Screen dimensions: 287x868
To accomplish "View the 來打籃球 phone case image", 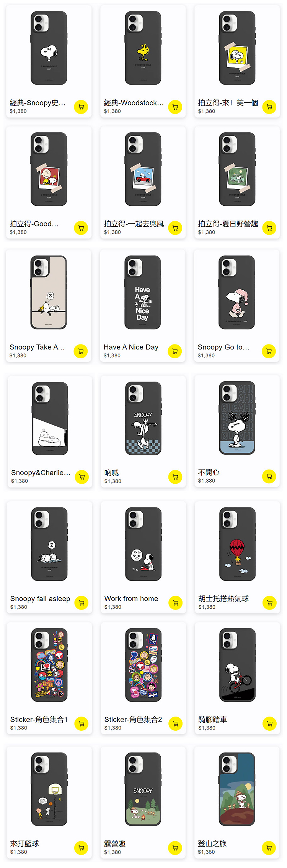I will (49, 789).
